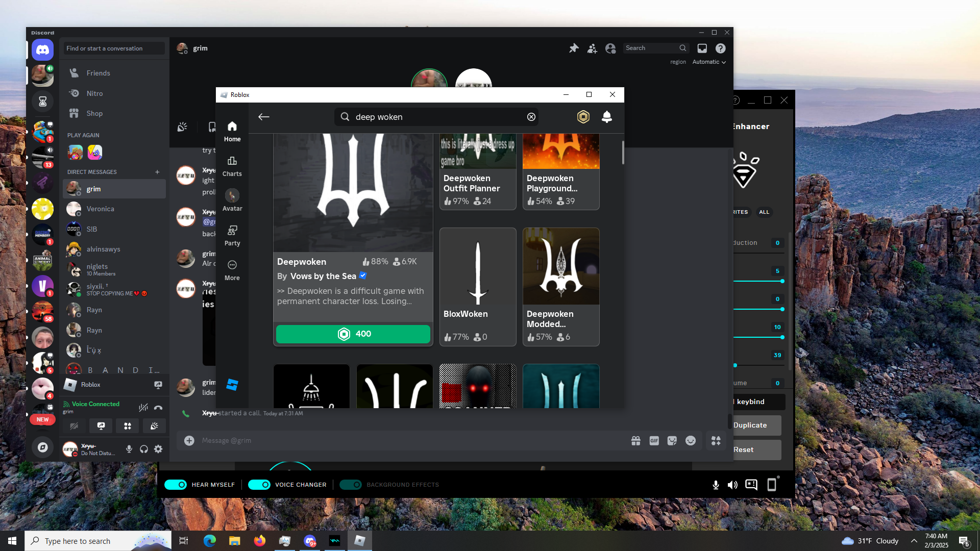This screenshot has width=980, height=551.
Task: Toggle the Hear Myself switch
Action: (x=176, y=485)
